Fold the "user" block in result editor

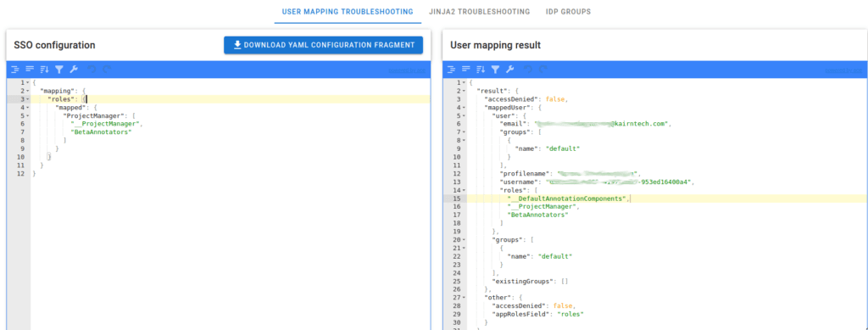464,115
